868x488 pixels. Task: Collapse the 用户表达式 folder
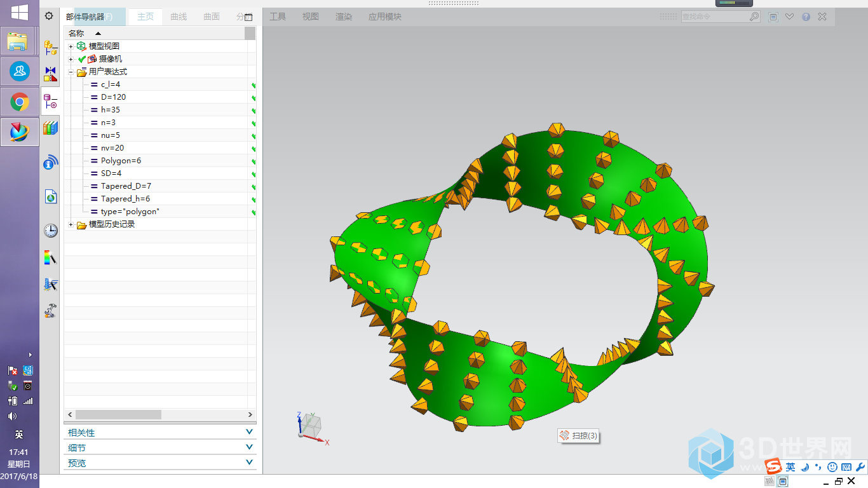(71, 72)
